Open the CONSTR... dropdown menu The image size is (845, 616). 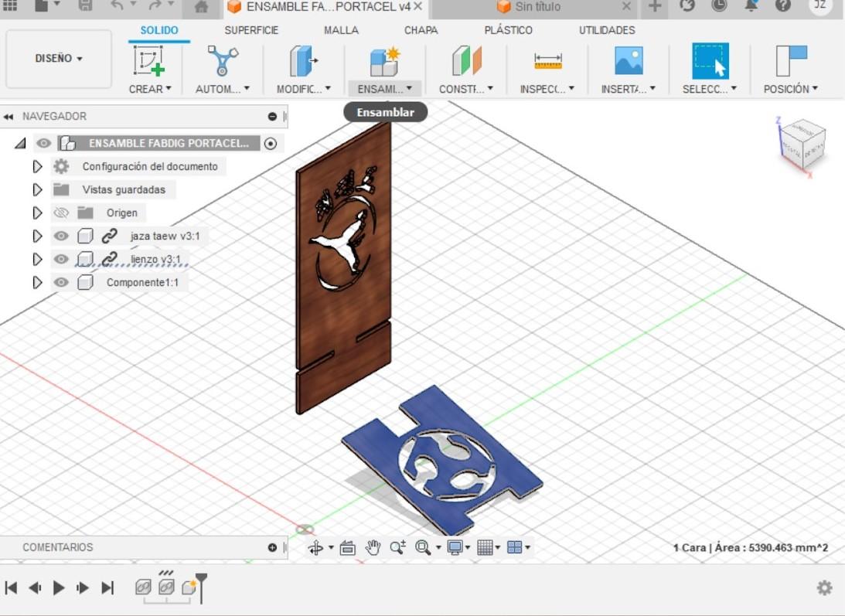[466, 89]
